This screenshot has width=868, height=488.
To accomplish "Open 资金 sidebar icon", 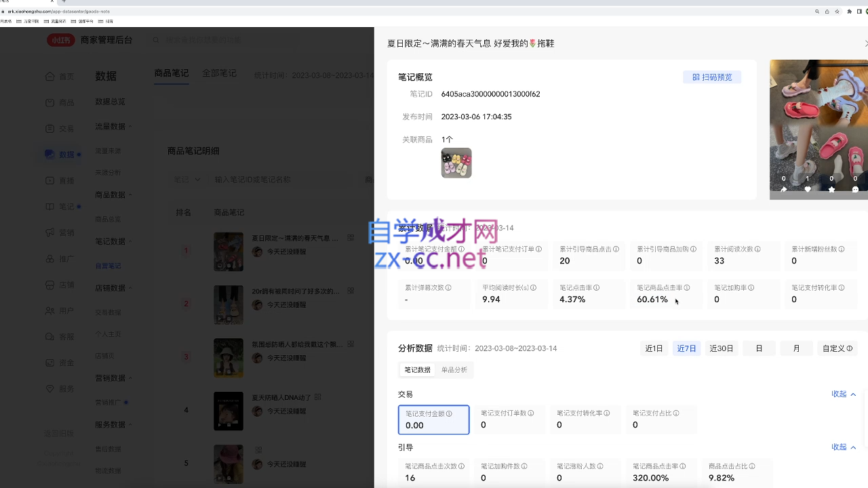I will coord(50,363).
